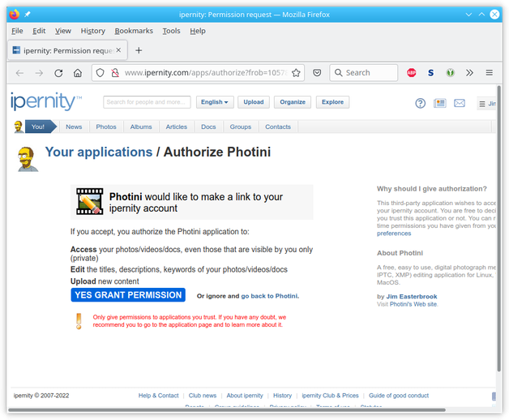Click YES GRANT PERMISSION button

(128, 295)
